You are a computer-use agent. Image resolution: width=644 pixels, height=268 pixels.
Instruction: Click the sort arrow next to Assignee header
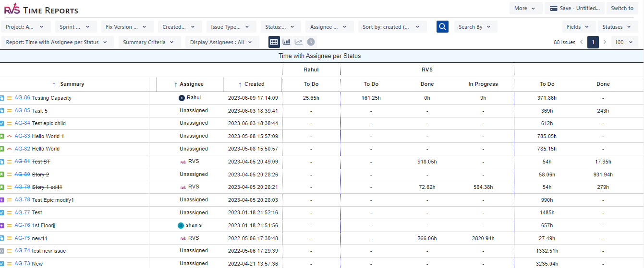(x=175, y=84)
